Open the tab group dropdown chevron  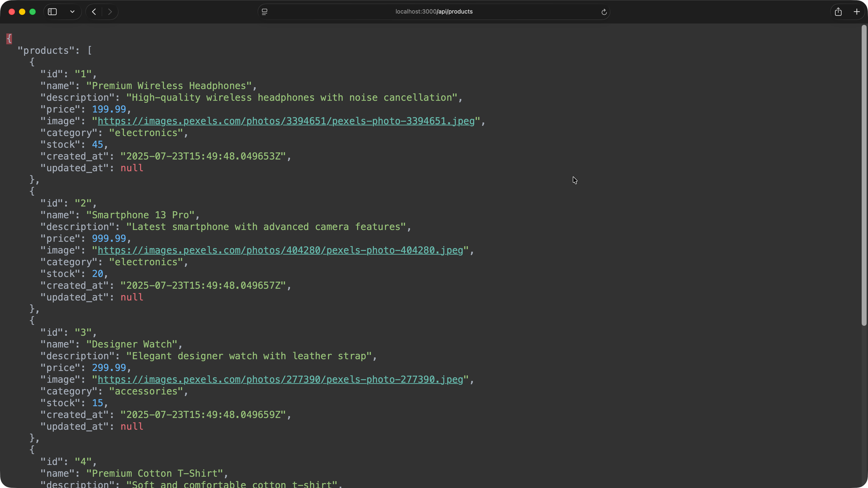(x=72, y=12)
